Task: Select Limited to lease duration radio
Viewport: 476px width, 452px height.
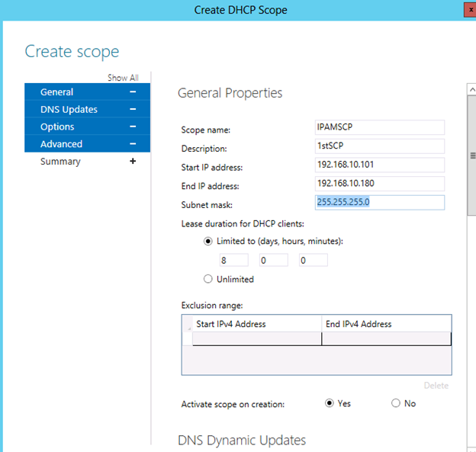Action: point(208,242)
